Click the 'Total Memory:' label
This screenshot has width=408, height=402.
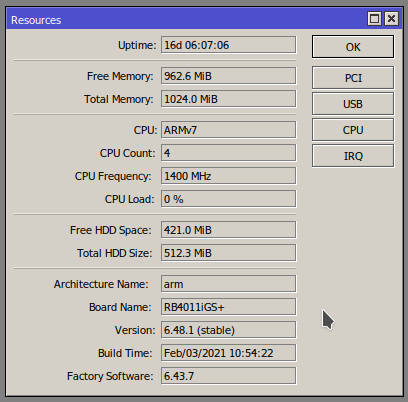coord(119,99)
